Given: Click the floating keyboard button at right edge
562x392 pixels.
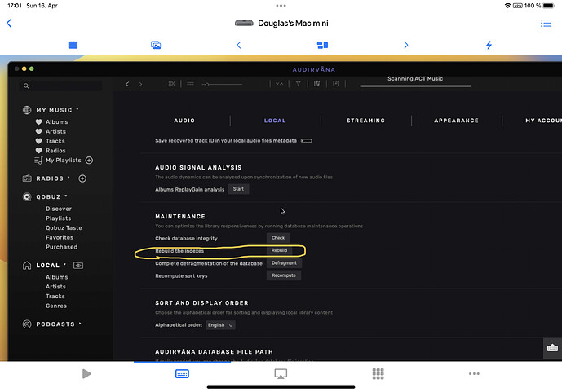Looking at the screenshot, I should point(552,348).
